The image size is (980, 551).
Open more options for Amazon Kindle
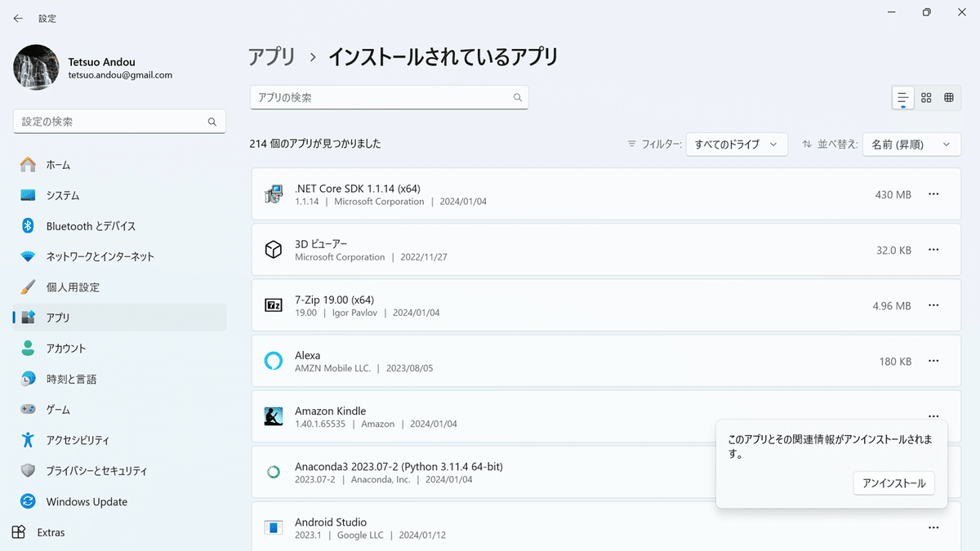click(x=933, y=415)
